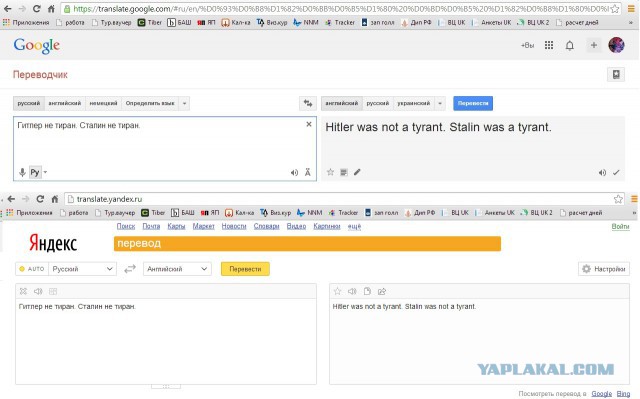Click into the Yandex source text area
The height and width of the screenshot is (399, 640).
[x=166, y=341]
